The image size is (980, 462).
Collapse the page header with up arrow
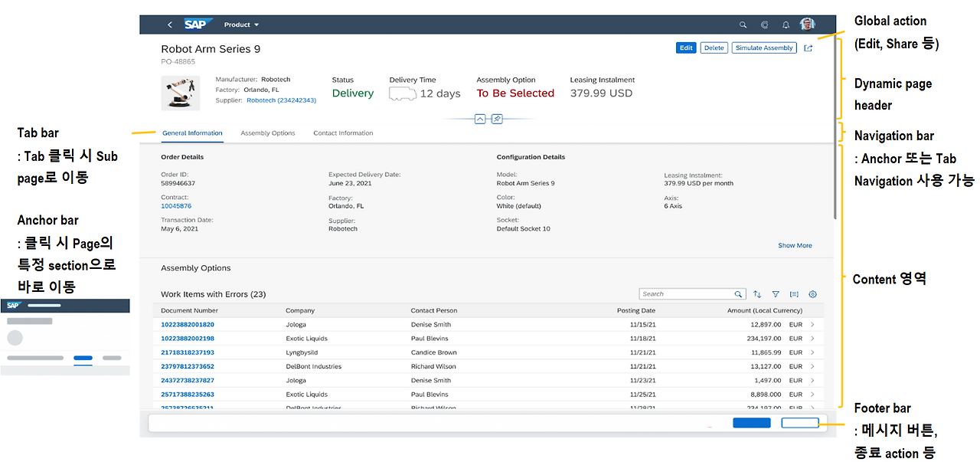[x=480, y=119]
